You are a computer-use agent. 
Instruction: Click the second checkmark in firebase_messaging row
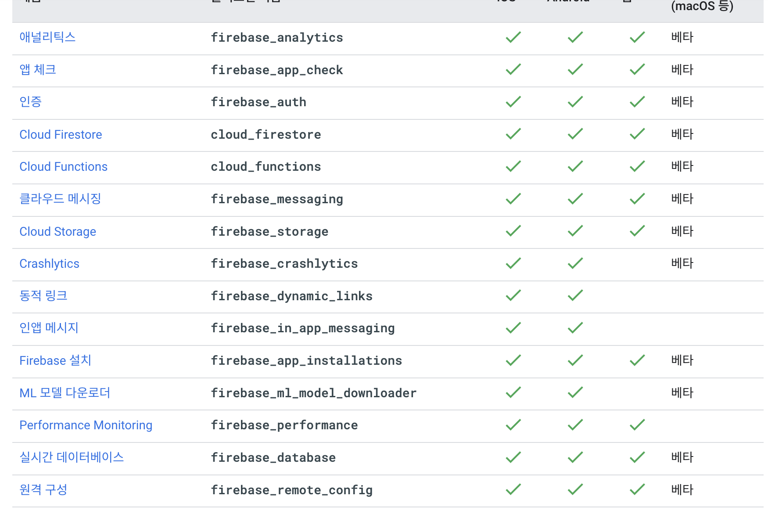575,199
